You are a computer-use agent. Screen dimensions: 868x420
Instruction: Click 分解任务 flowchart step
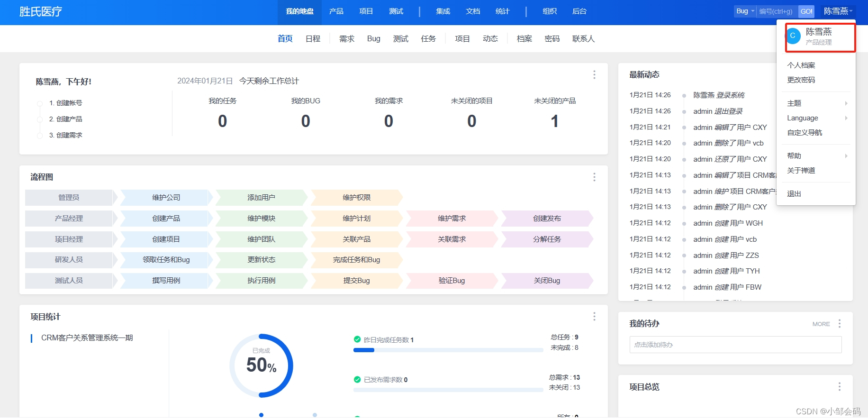pos(547,239)
